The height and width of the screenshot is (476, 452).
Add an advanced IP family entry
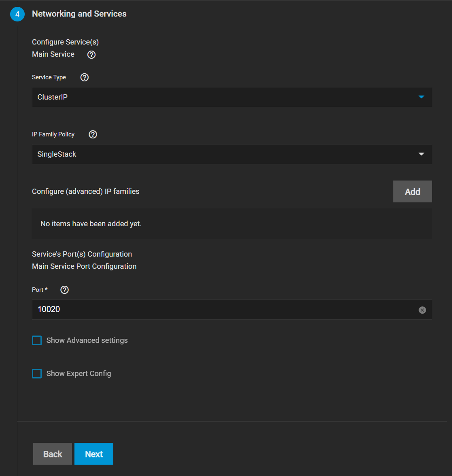point(412,191)
